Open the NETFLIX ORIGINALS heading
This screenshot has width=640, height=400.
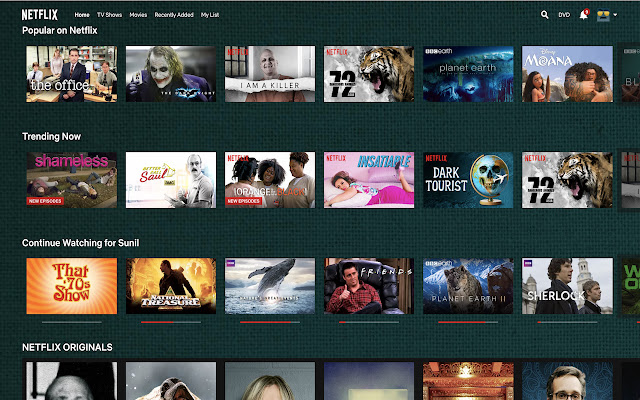point(67,347)
